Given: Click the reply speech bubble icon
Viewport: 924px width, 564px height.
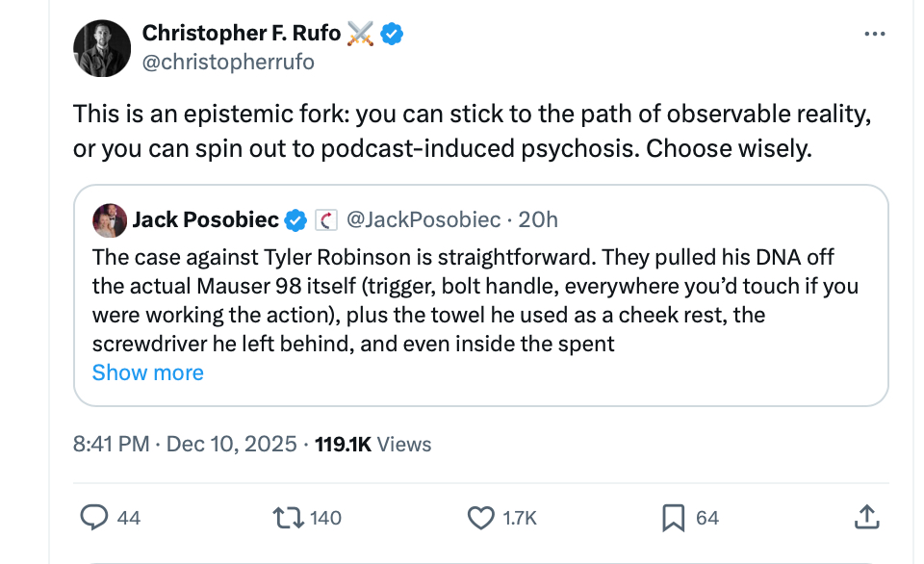Looking at the screenshot, I should click(93, 518).
